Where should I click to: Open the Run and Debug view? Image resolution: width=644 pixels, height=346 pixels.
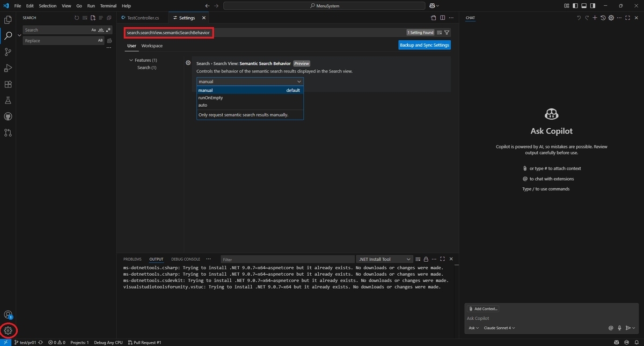click(x=8, y=68)
